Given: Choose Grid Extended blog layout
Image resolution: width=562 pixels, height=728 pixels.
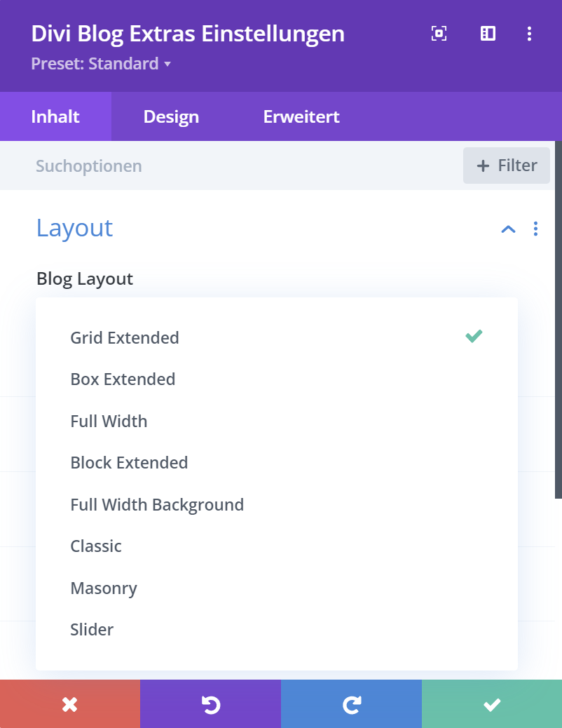Looking at the screenshot, I should coord(125,337).
